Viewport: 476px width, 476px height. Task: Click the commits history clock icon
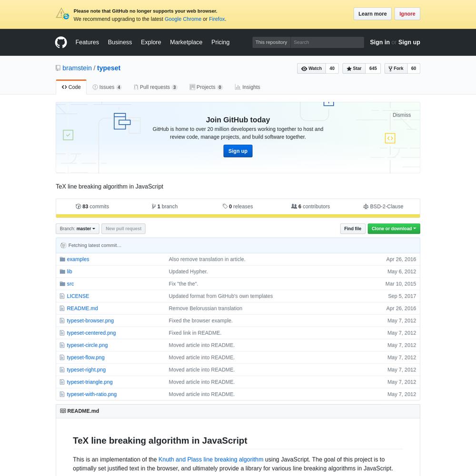(x=79, y=207)
